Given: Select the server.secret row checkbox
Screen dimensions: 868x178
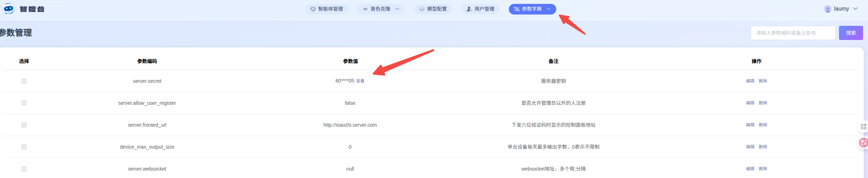Looking at the screenshot, I should pyautogui.click(x=24, y=81).
